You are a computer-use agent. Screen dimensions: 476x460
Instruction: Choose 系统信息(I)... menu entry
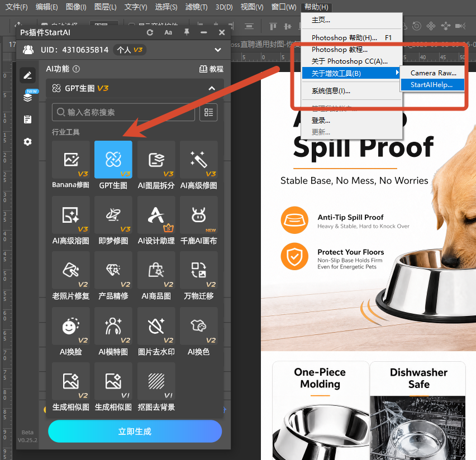point(351,91)
